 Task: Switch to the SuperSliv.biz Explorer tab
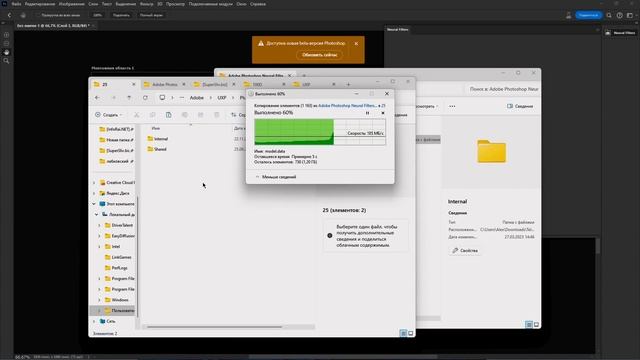coord(215,84)
